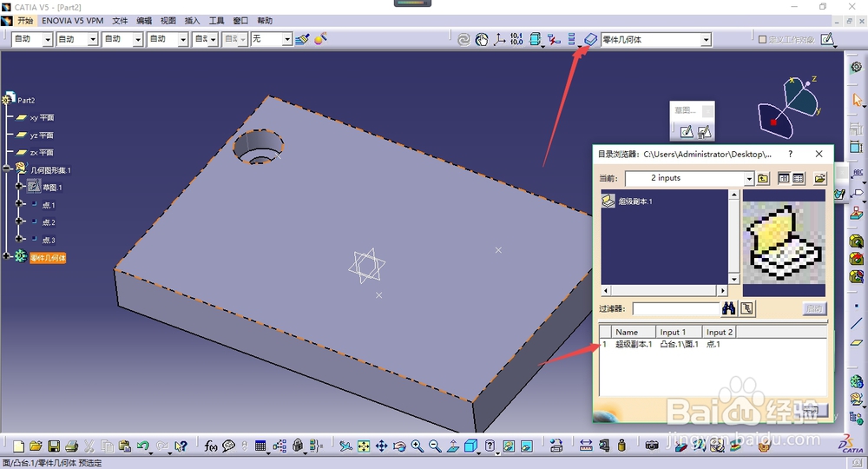This screenshot has height=469, width=868.
Task: Click the Capture camera icon
Action: [652, 446]
